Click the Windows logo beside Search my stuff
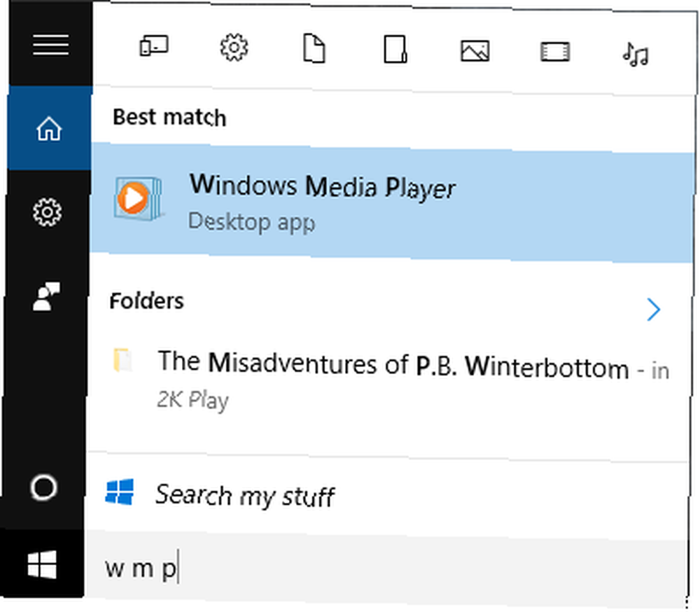The image size is (700, 612). [x=119, y=492]
